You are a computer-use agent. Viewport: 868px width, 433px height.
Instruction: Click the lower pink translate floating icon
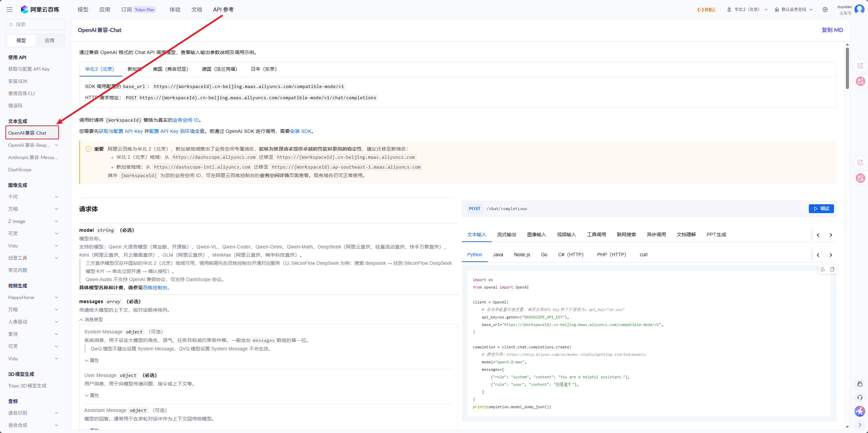[x=860, y=178]
